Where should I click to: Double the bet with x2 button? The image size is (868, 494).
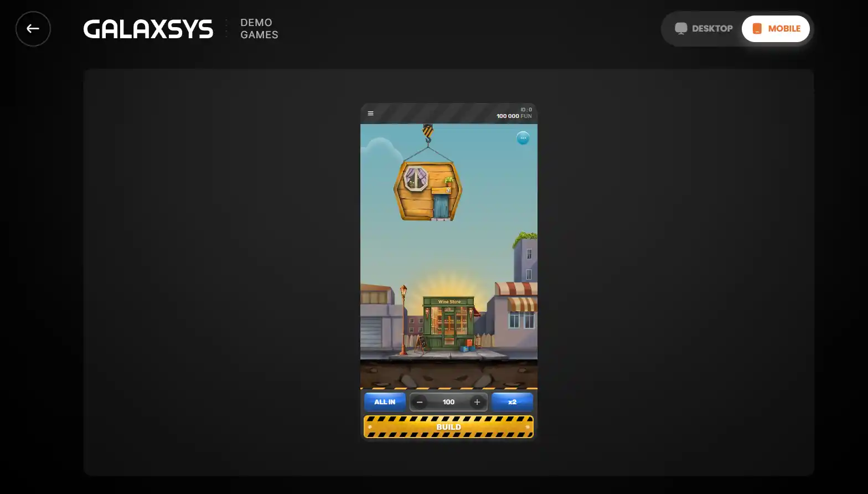tap(512, 402)
